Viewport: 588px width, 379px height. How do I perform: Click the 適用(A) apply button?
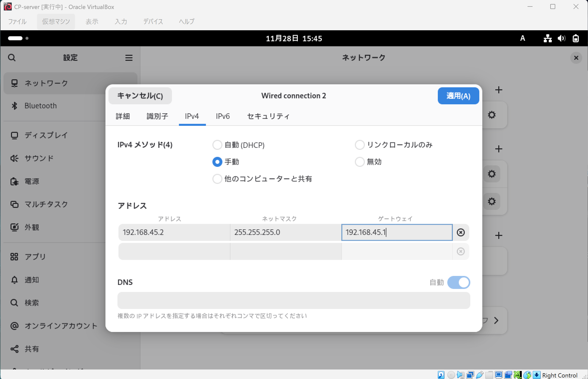458,96
